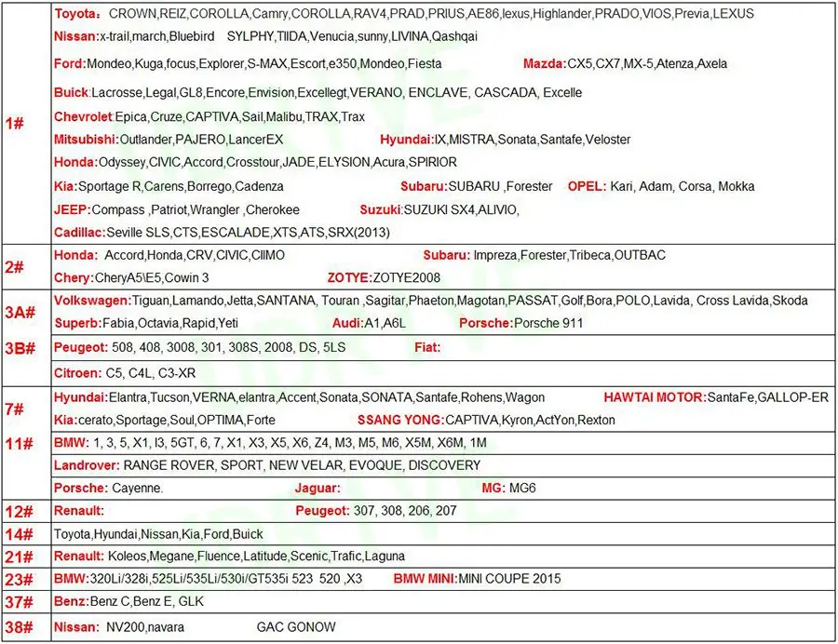Screen dimensions: 838x644
Task: Click the Peugeot heading beside 508, 408
Action: (81, 347)
